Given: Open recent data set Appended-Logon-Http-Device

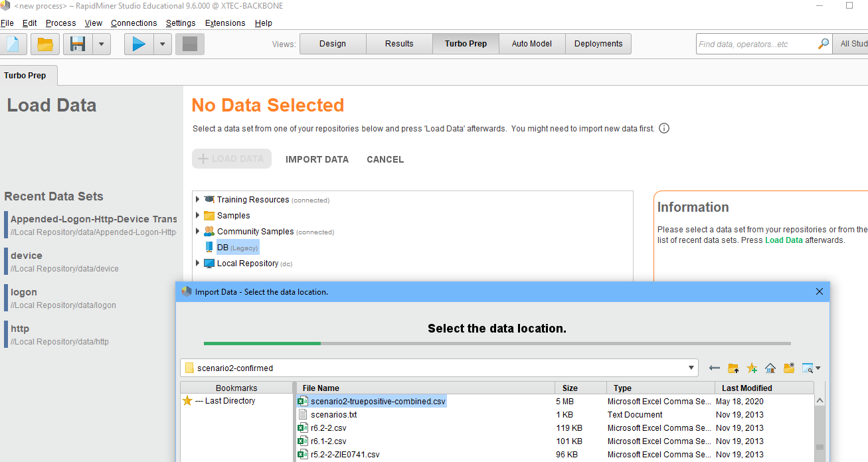Looking at the screenshot, I should coord(92,225).
